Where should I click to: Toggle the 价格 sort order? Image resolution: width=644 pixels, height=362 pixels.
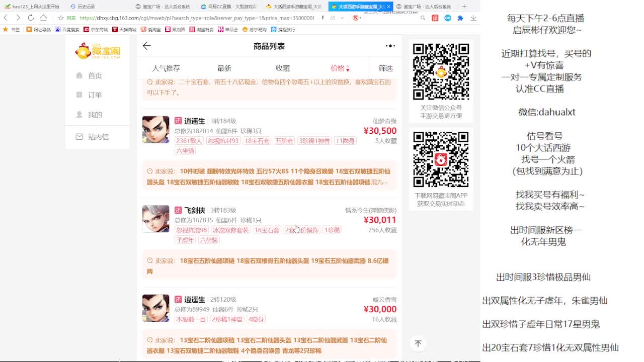pos(340,68)
